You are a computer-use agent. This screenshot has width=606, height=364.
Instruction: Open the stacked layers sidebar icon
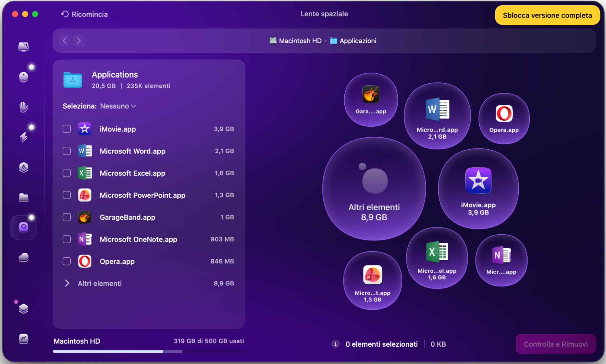(x=24, y=309)
